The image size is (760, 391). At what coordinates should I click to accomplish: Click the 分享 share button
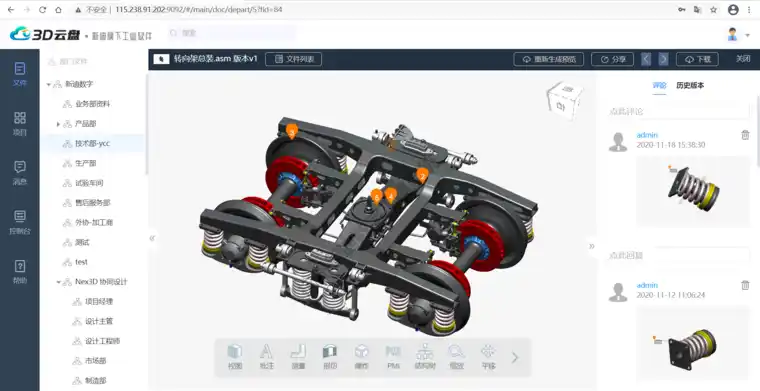(x=613, y=59)
